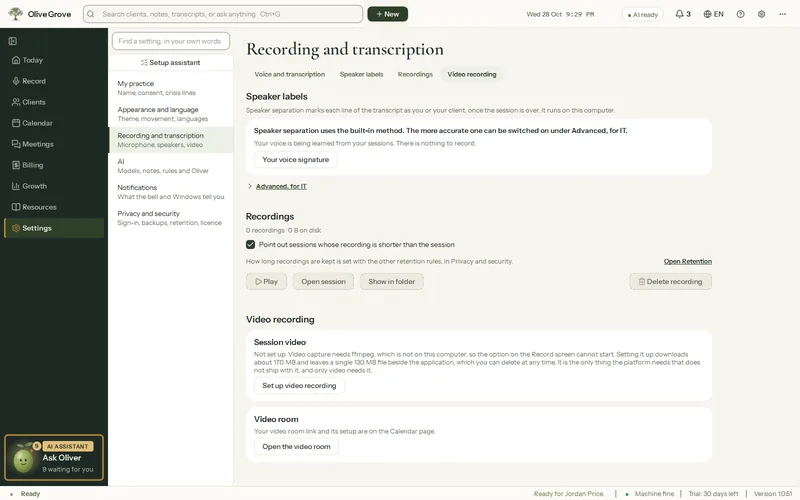Open the Clients section
Screen dimensions: 800x500
coord(54,102)
